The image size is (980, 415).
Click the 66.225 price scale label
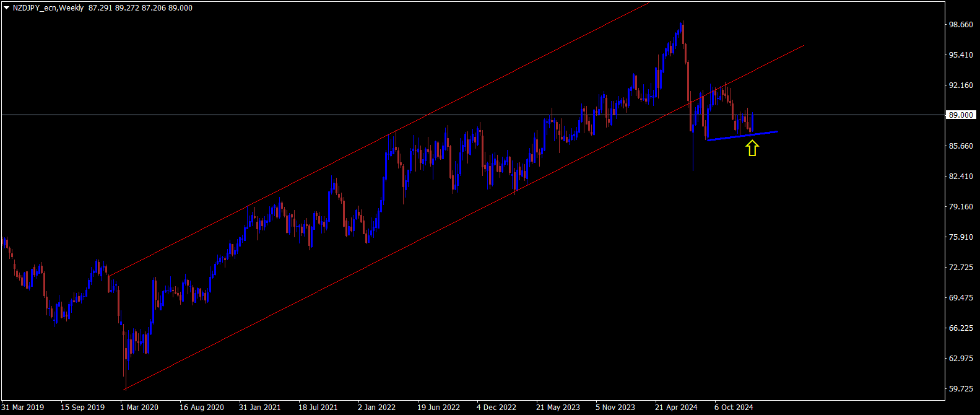[x=961, y=328]
